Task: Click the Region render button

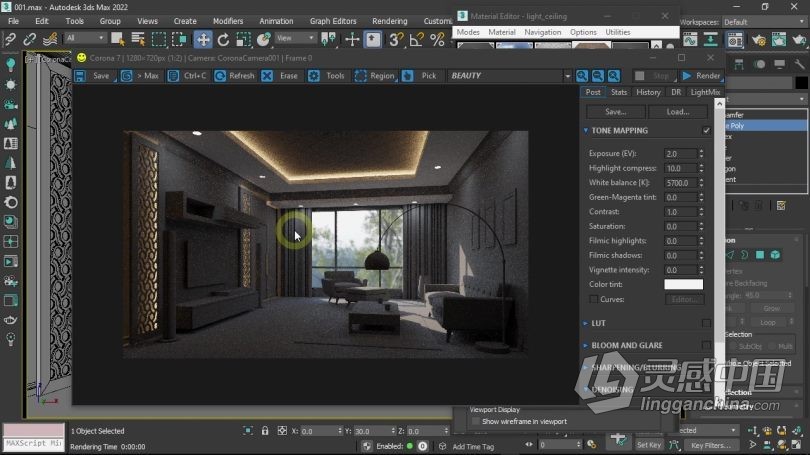Action: pyautogui.click(x=375, y=76)
